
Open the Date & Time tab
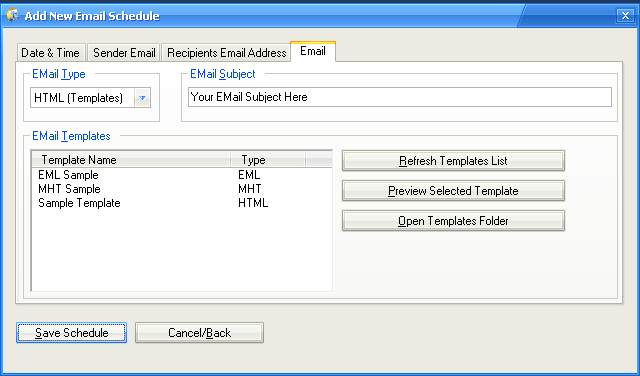51,53
